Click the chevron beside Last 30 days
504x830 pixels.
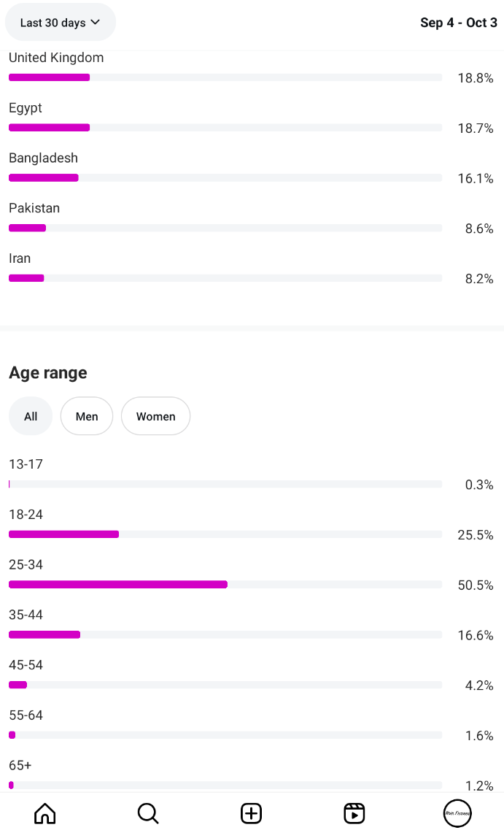pos(96,22)
